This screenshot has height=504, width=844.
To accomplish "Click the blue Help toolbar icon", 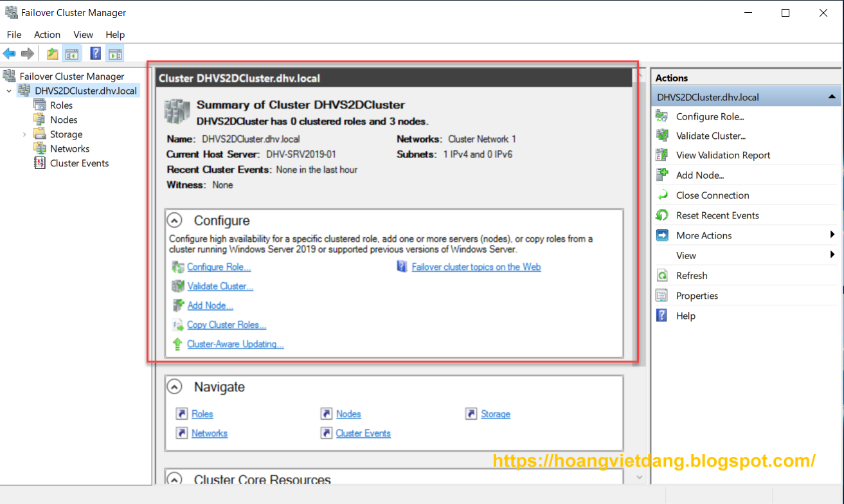I will coord(96,54).
